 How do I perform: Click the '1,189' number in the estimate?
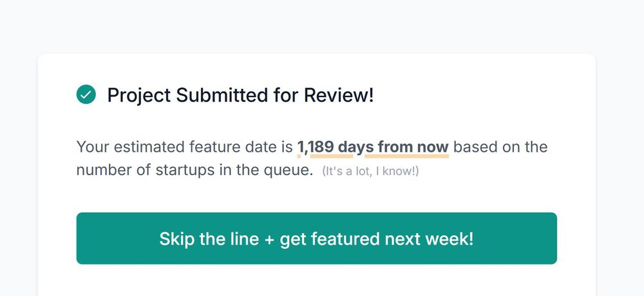pos(315,147)
